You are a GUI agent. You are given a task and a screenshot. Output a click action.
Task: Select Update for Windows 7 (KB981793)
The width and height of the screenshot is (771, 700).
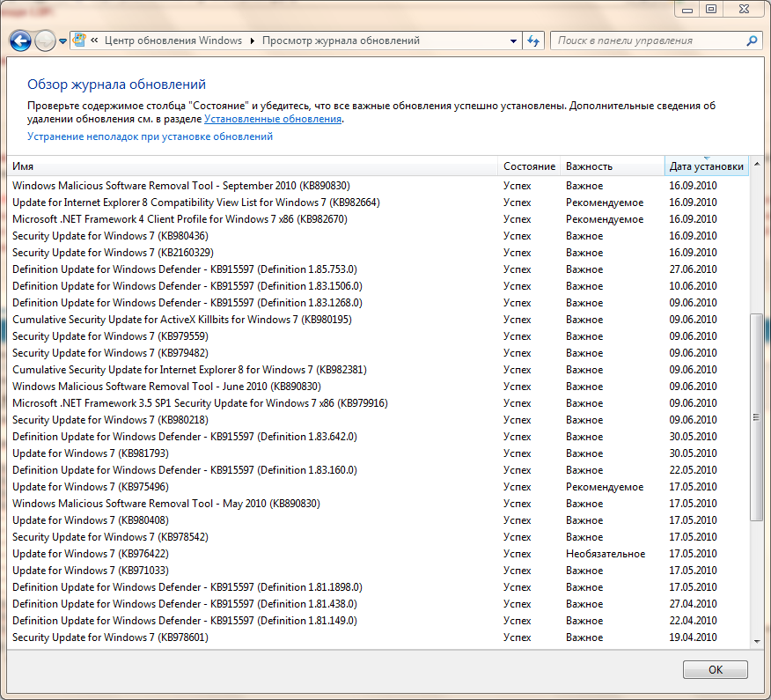pyautogui.click(x=378, y=453)
